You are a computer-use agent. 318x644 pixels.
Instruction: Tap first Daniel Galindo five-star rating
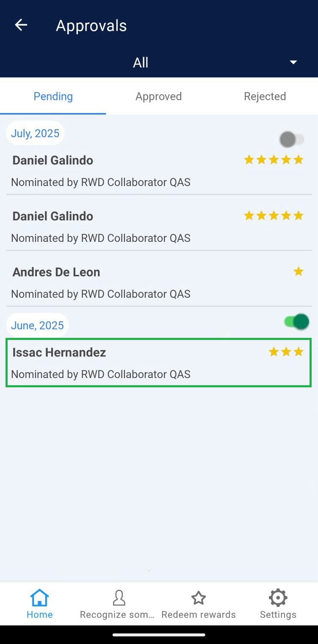pos(274,160)
